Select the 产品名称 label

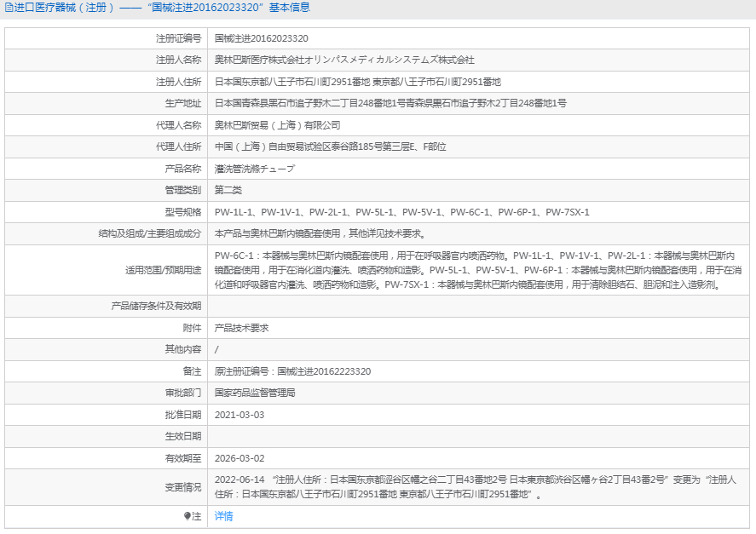click(x=183, y=169)
